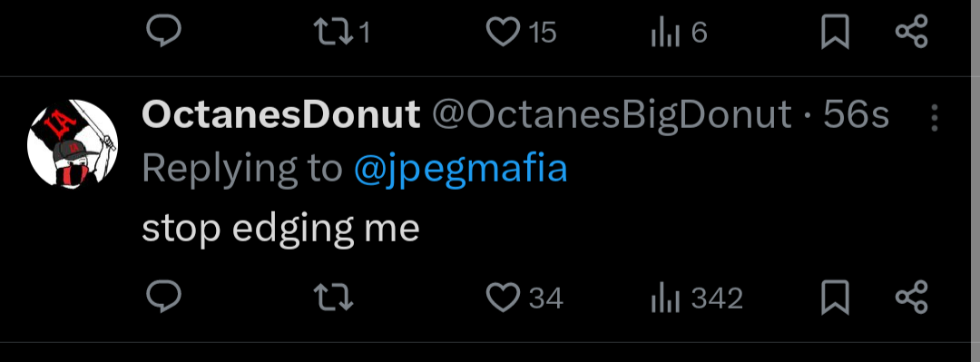View analytics showing 342 views
Image resolution: width=980 pixels, height=362 pixels.
click(696, 298)
